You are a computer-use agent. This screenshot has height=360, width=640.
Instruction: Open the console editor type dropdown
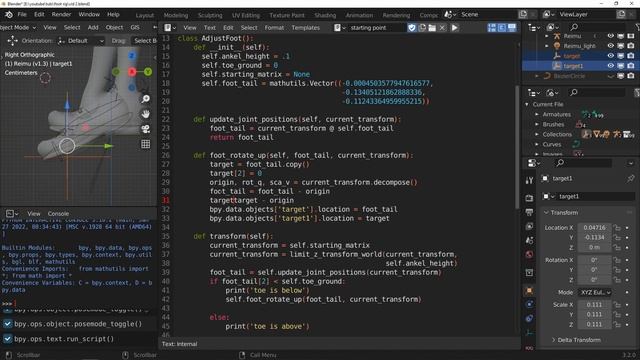pyautogui.click(x=12, y=213)
